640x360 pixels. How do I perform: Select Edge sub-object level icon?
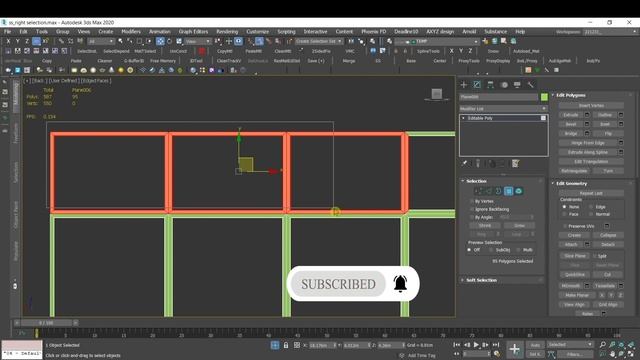click(489, 191)
